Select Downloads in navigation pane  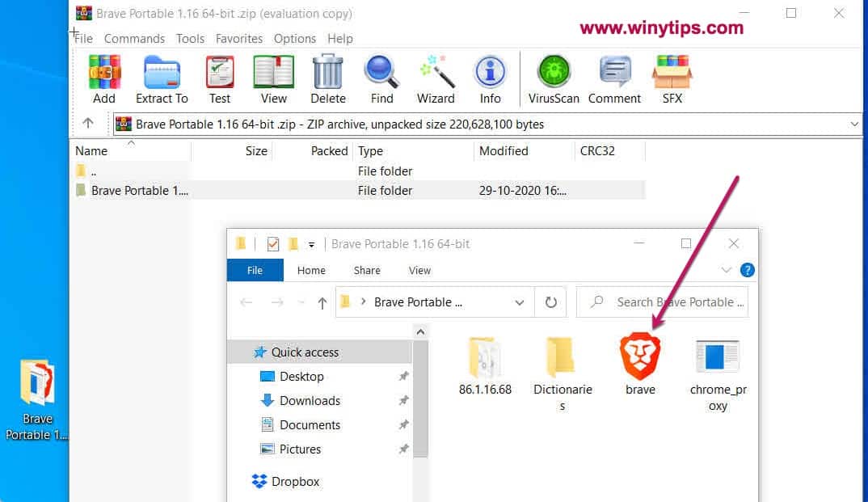[320, 400]
